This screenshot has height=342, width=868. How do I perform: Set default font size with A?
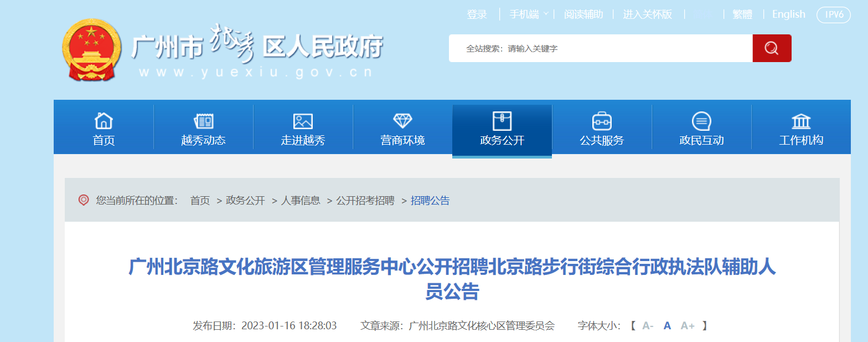click(x=667, y=326)
